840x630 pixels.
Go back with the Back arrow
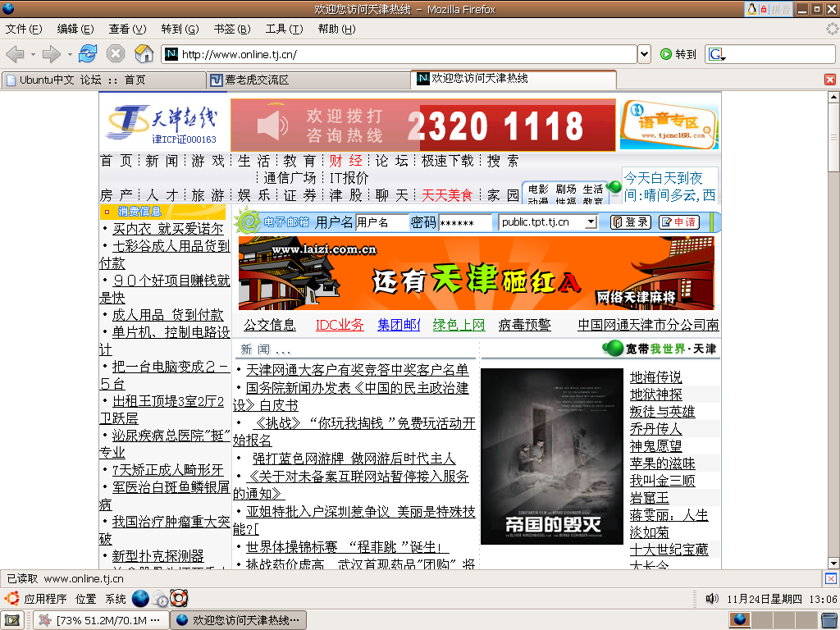click(15, 53)
